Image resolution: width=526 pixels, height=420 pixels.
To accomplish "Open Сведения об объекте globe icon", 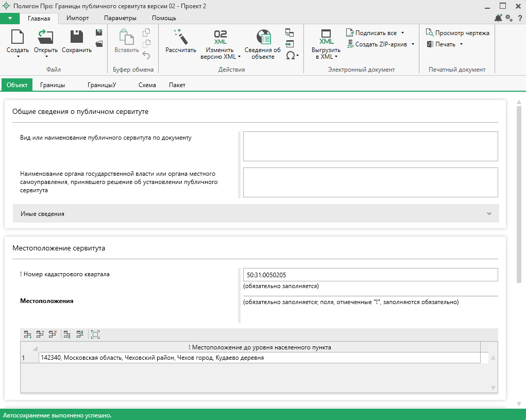I will (x=263, y=38).
